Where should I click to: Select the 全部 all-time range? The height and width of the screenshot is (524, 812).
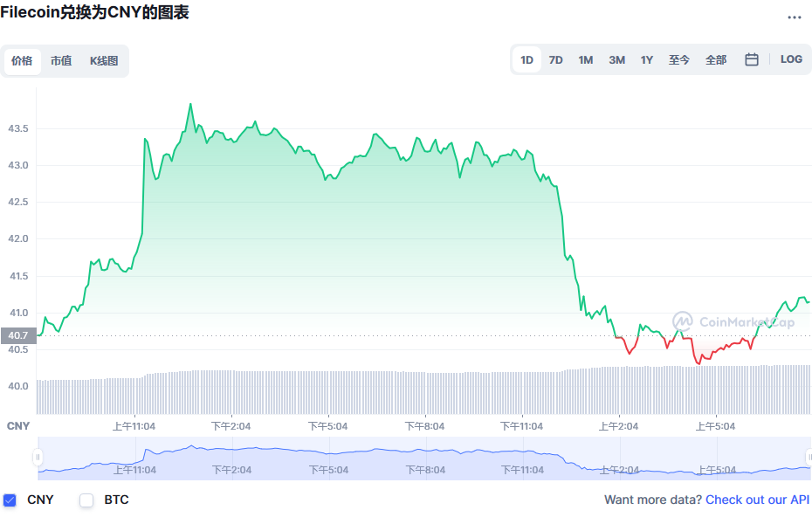(x=716, y=60)
